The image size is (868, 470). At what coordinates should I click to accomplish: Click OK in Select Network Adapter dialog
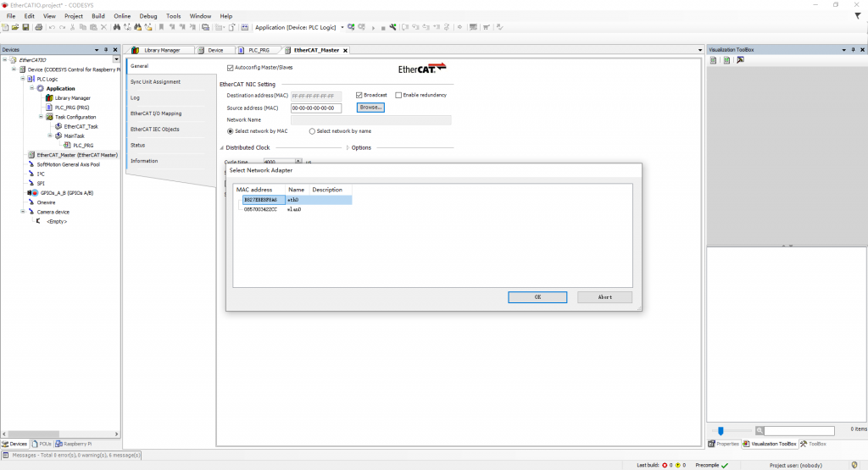(537, 297)
